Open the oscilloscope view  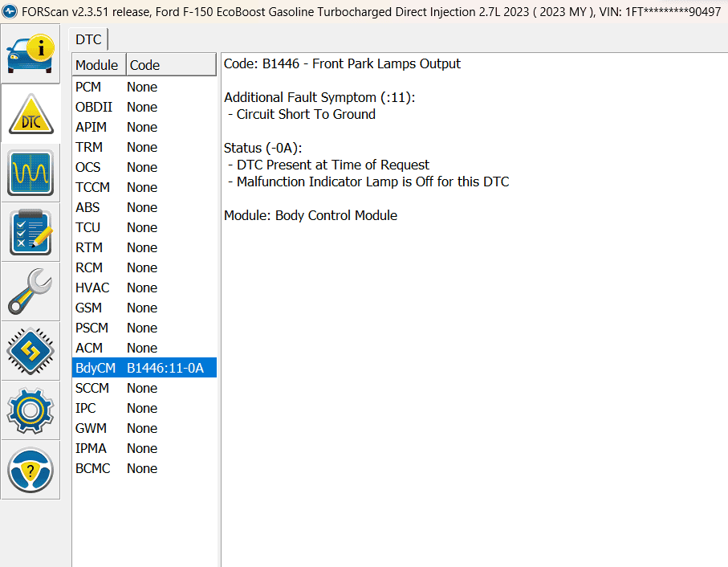tap(31, 172)
